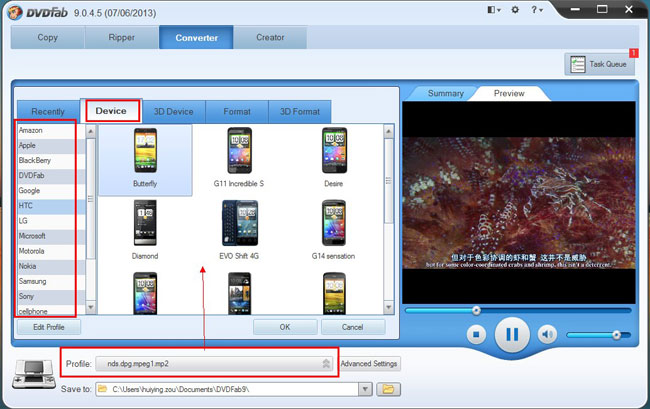Screen dimensions: 650x409
Task: Switch to the 3D Format tab
Action: (x=300, y=111)
